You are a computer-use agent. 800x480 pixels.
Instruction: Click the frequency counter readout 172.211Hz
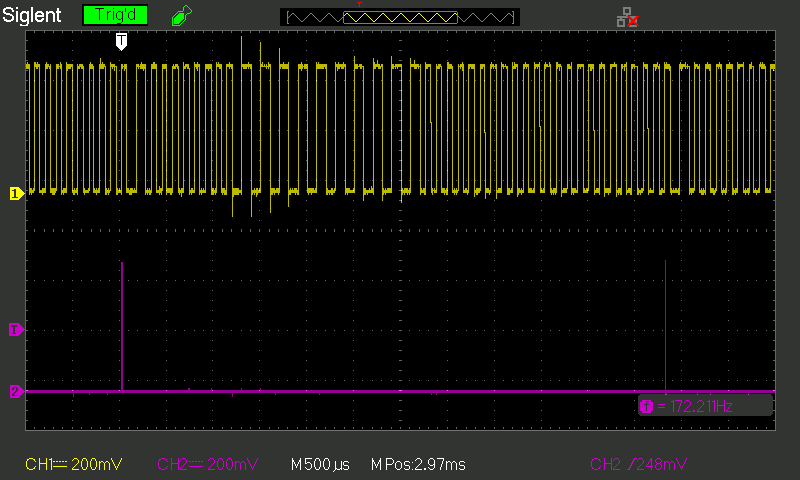coord(705,406)
